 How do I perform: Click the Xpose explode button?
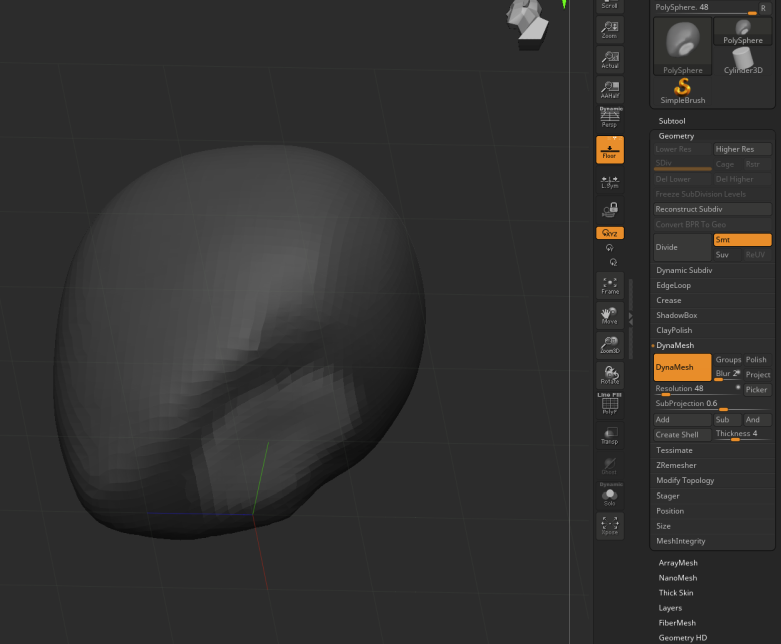coord(610,525)
